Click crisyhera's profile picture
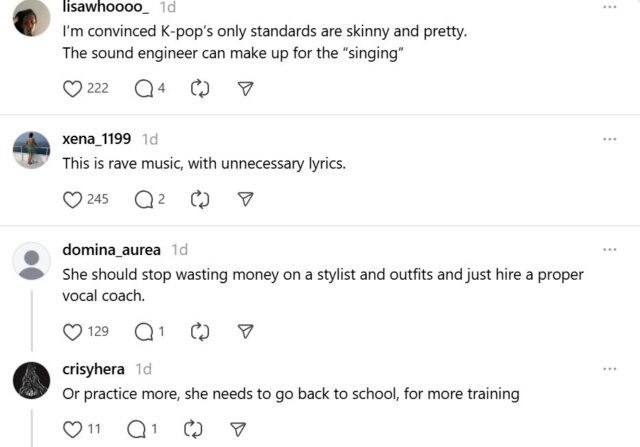The height and width of the screenshot is (447, 640). tap(32, 381)
